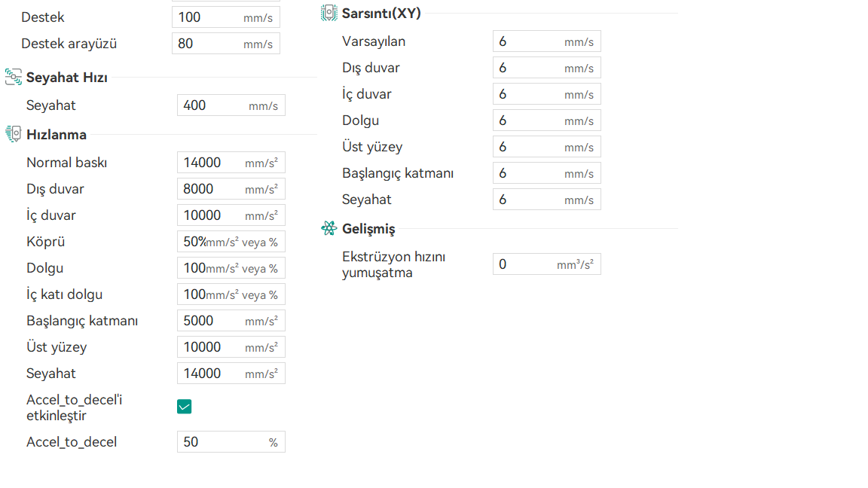
Task: Edit Normal baskı acceleration value
Action: click(x=211, y=163)
